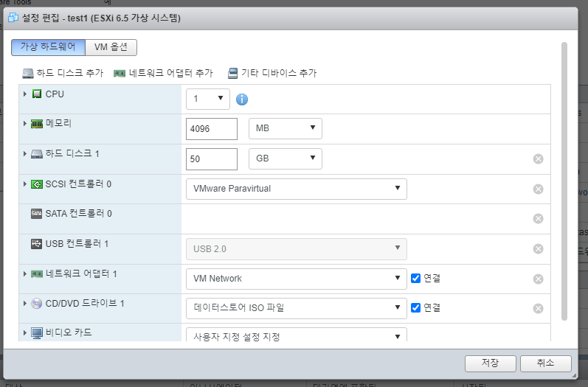The height and width of the screenshot is (387, 588).
Task: Open the memory unit MB dropdown
Action: [286, 128]
